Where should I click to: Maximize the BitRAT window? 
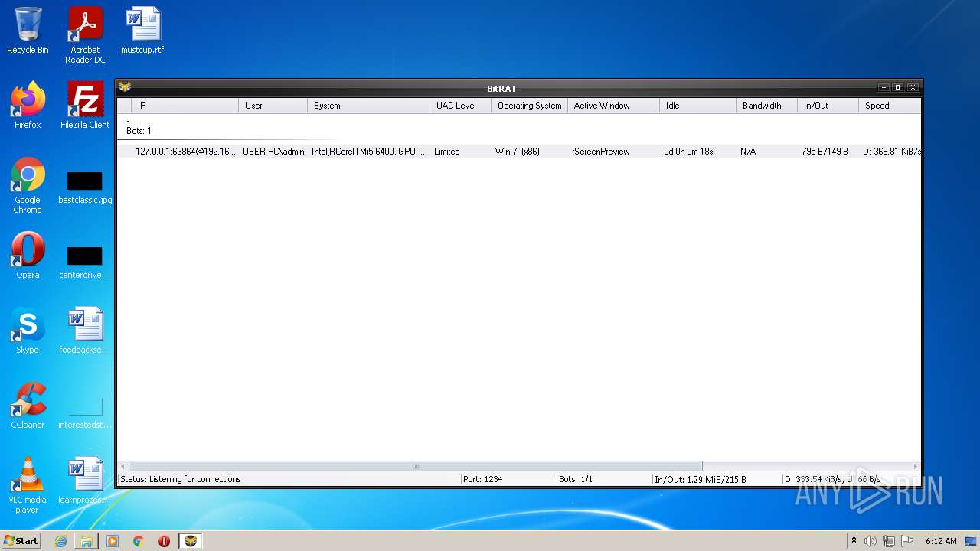(x=898, y=87)
